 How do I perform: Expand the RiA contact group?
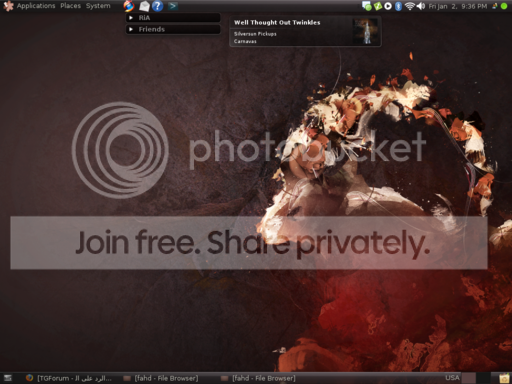tap(173, 18)
